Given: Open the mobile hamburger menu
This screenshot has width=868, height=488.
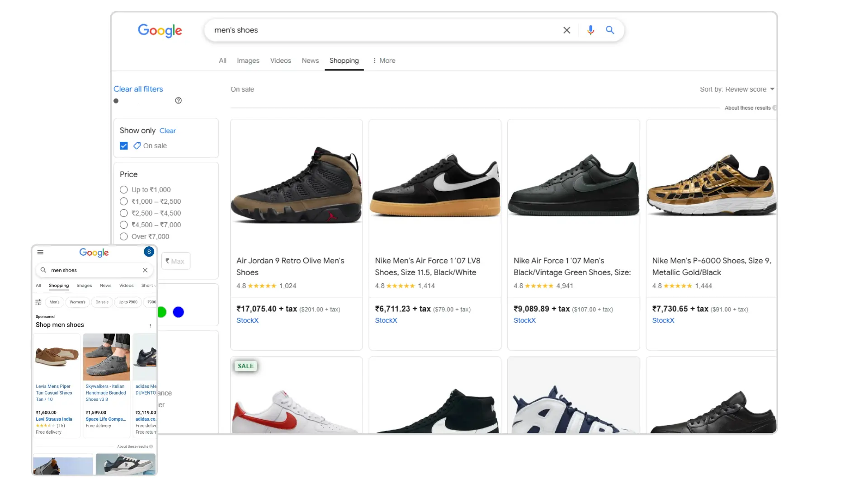Looking at the screenshot, I should (x=40, y=252).
